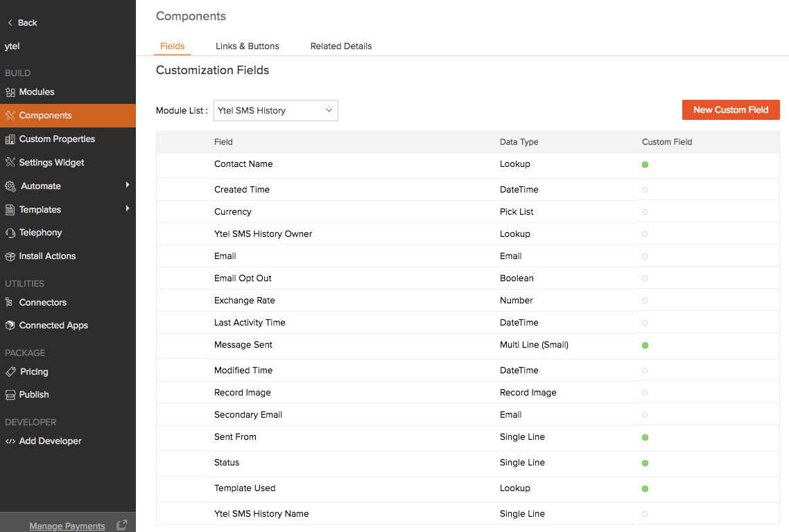789x532 pixels.
Task: Click the Contact Name custom field indicator
Action: coord(645,164)
